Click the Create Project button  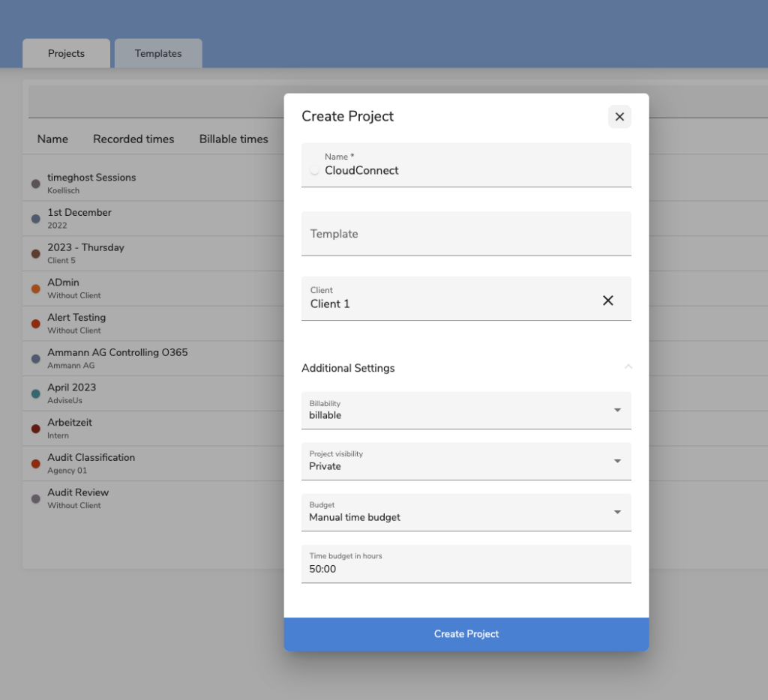click(x=466, y=634)
